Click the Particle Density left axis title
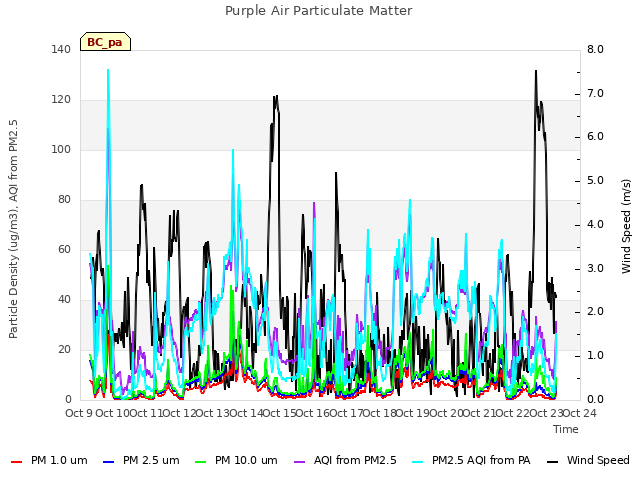Image resolution: width=640 pixels, height=480 pixels. tap(13, 229)
